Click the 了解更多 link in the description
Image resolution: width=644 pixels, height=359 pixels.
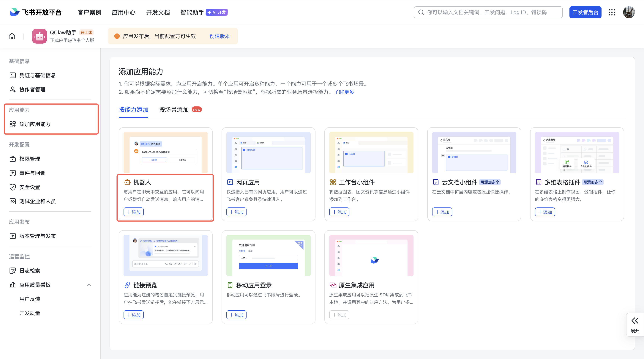coord(344,92)
